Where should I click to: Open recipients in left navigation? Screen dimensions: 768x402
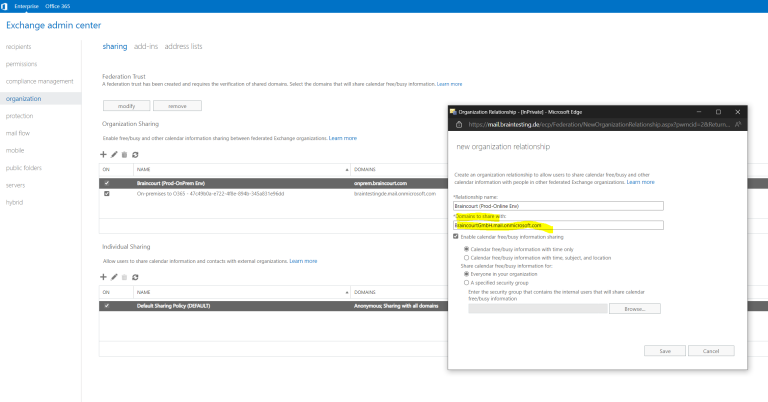coord(19,47)
